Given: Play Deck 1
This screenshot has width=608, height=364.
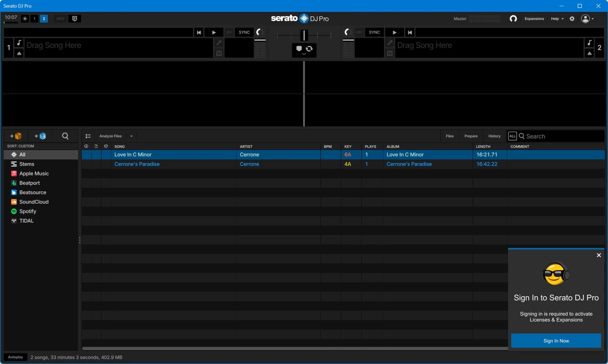Looking at the screenshot, I should pos(214,32).
